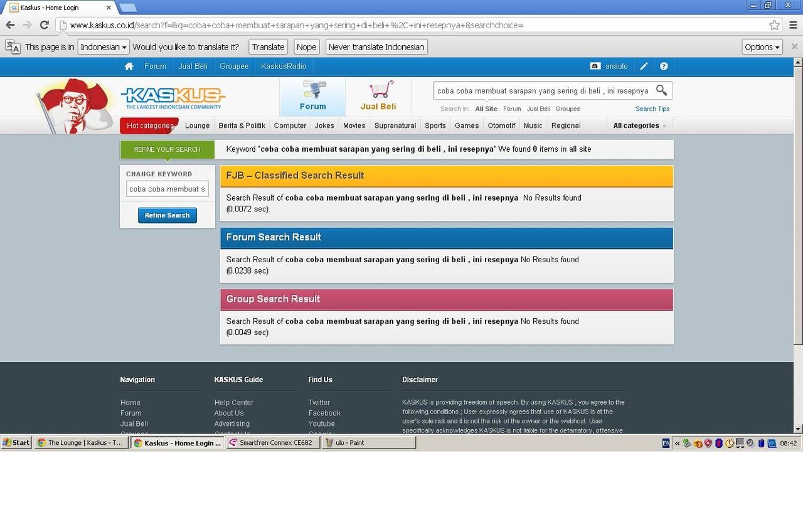Open the Windows Start button
The height and width of the screenshot is (532, 803).
(x=17, y=442)
